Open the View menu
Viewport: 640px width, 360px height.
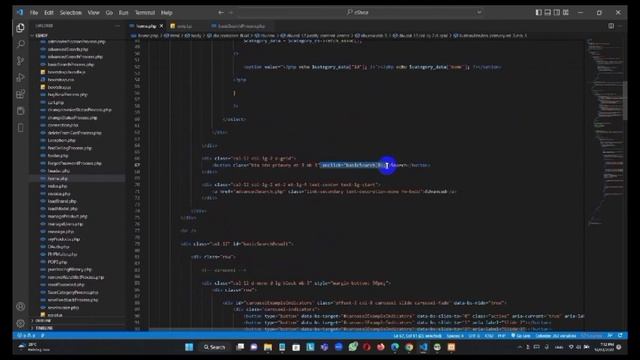[93, 13]
